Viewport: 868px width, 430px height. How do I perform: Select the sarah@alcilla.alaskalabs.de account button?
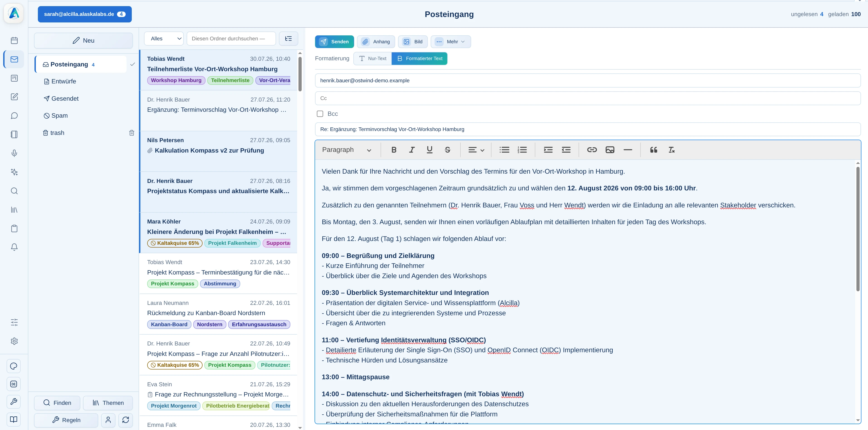coord(85,14)
